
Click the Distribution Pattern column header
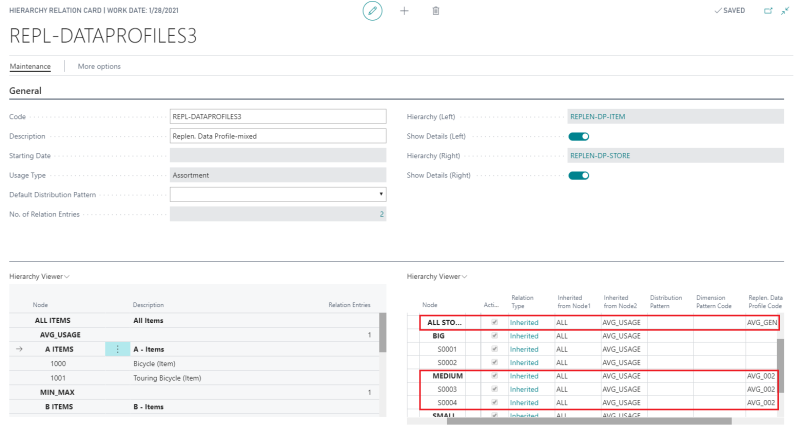(x=666, y=302)
